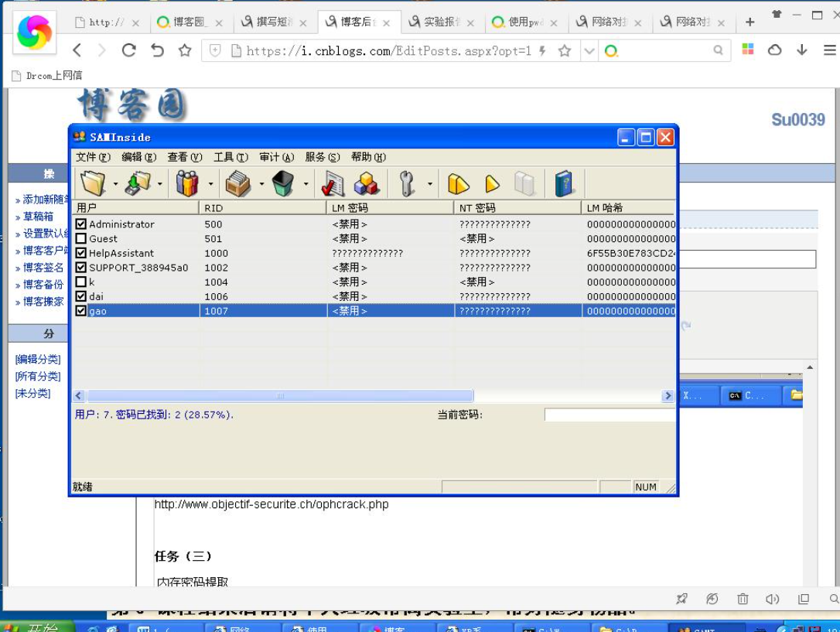Click the browser search magnifier icon
Screen dimensions: 840x632
(x=718, y=50)
